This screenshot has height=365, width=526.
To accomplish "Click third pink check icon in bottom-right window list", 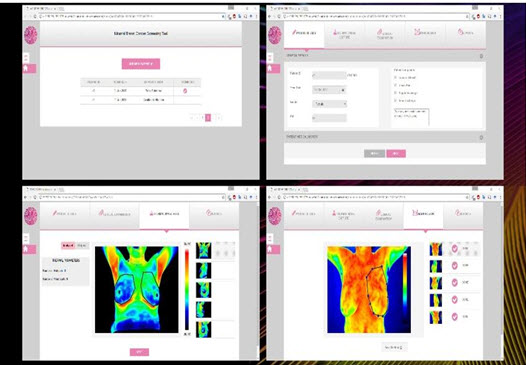I will [455, 282].
